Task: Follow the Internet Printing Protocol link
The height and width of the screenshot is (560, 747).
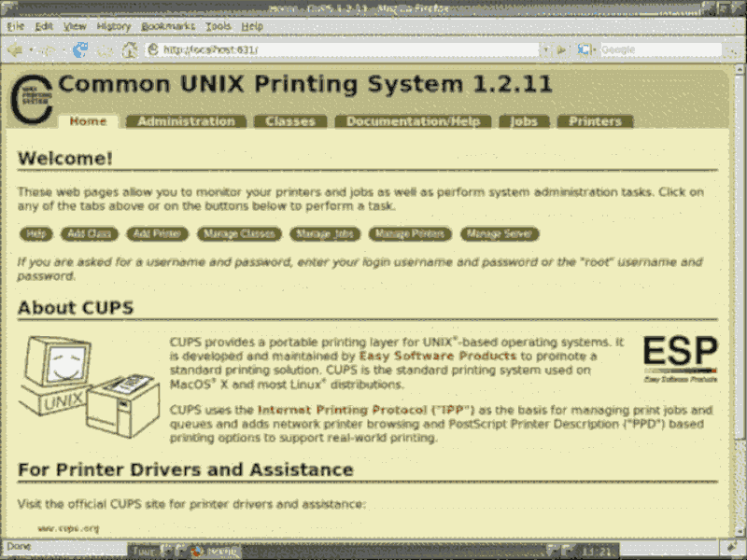Action: pos(366,410)
